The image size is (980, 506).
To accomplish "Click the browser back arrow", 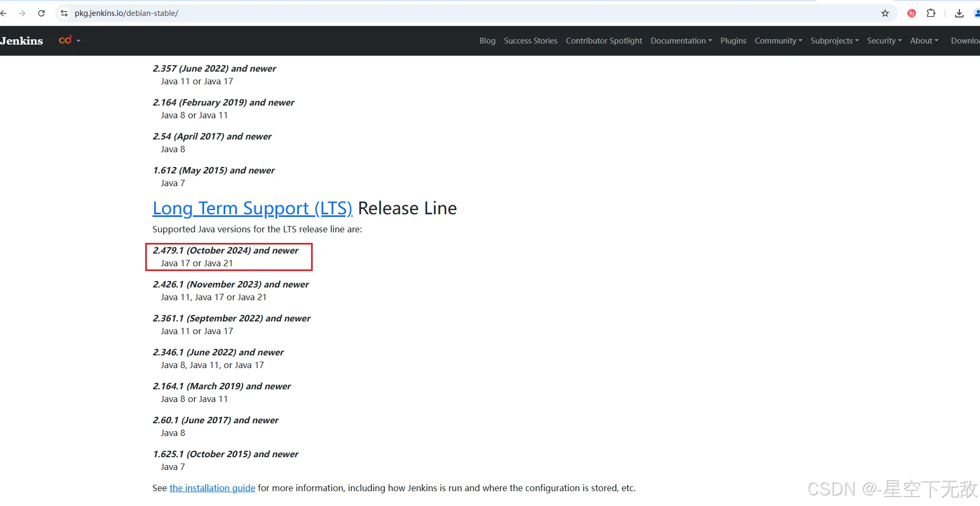I will pyautogui.click(x=3, y=13).
